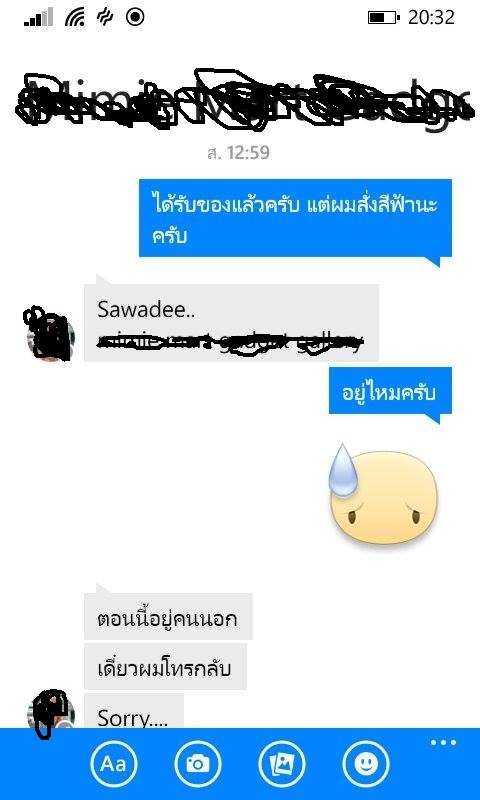Viewport: 480px width, 800px height.
Task: Select the blue message about ordering สีฟ้า
Action: [295, 218]
